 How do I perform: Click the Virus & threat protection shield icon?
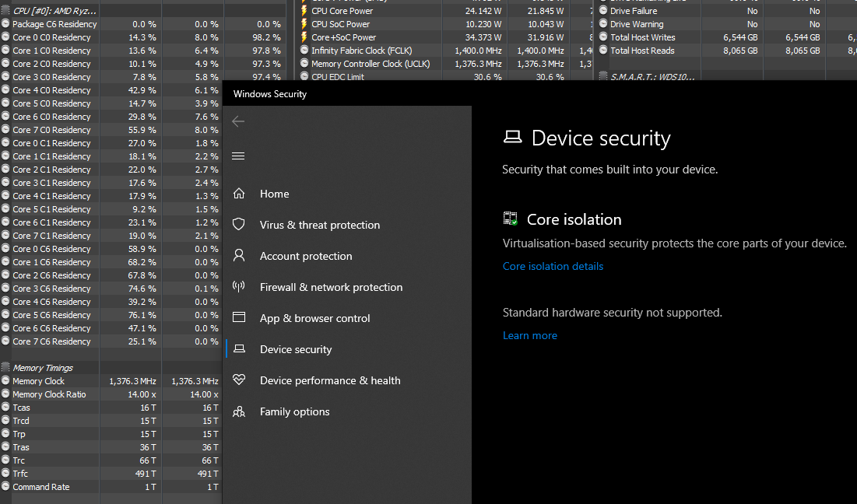pos(239,225)
